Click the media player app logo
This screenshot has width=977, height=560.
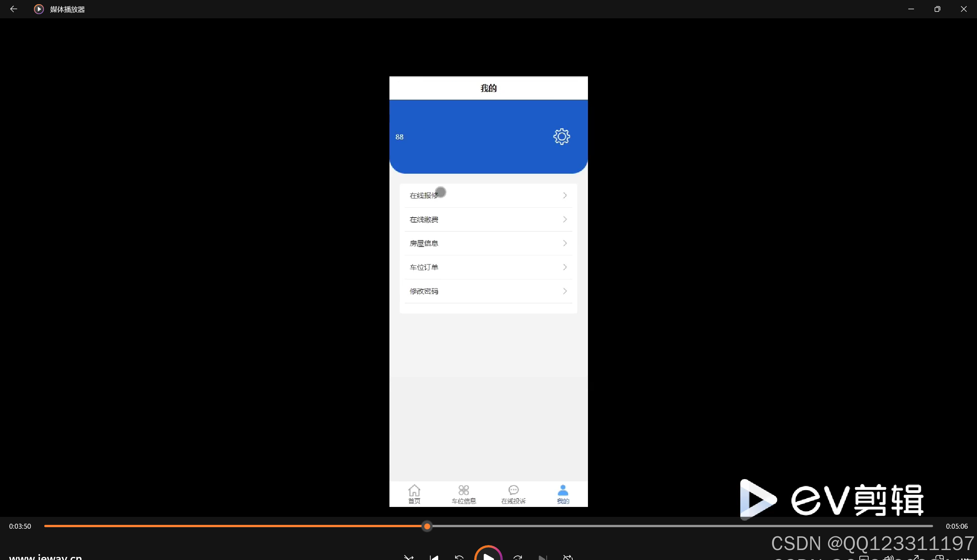coord(39,9)
